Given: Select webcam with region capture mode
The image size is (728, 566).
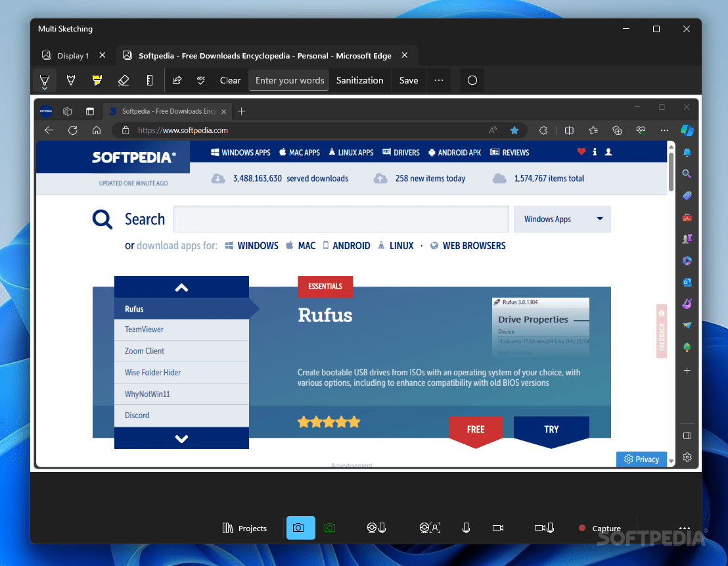Looking at the screenshot, I should click(430, 528).
